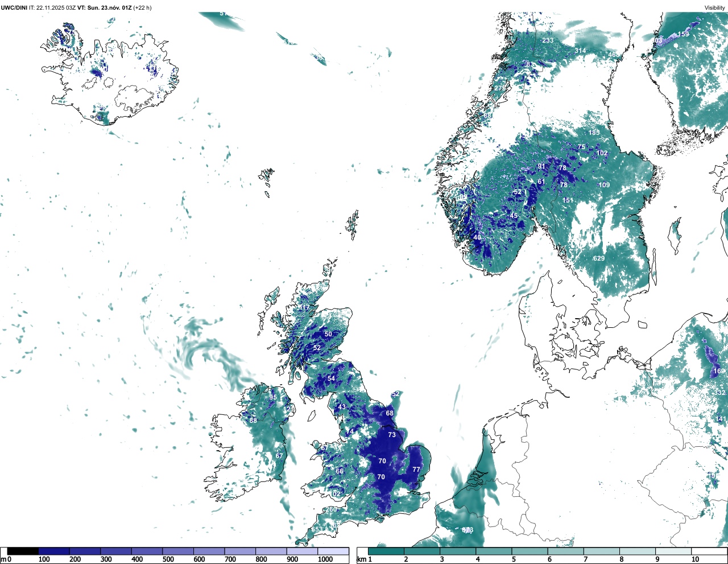Click the '54' value over southern Scotland
The height and width of the screenshot is (564, 728).
[331, 378]
